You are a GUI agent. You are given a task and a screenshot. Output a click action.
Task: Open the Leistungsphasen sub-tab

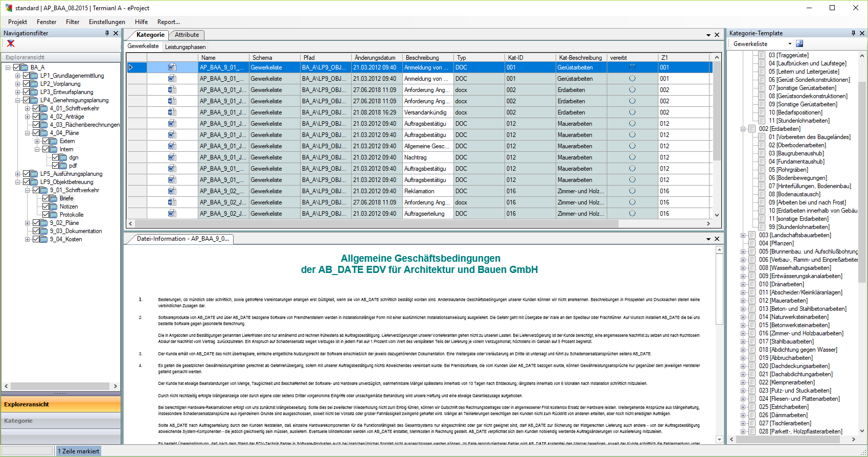tap(185, 47)
